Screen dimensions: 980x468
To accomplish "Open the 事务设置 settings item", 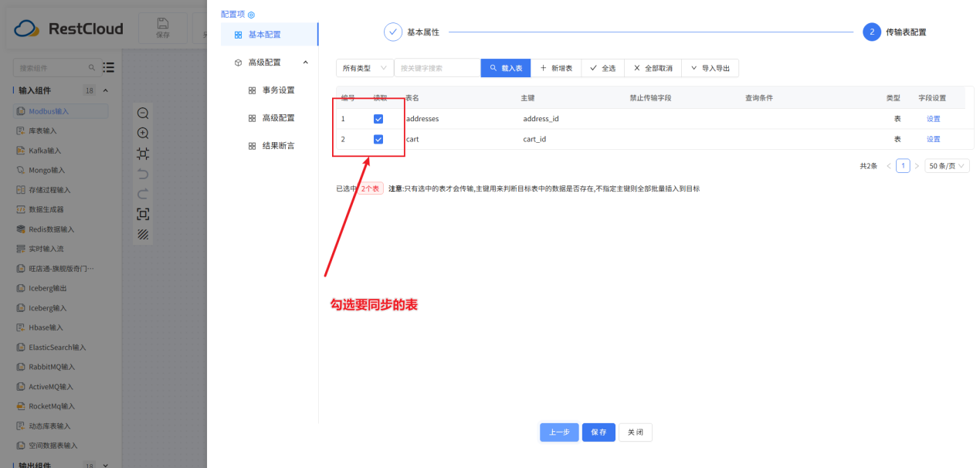I will 278,90.
